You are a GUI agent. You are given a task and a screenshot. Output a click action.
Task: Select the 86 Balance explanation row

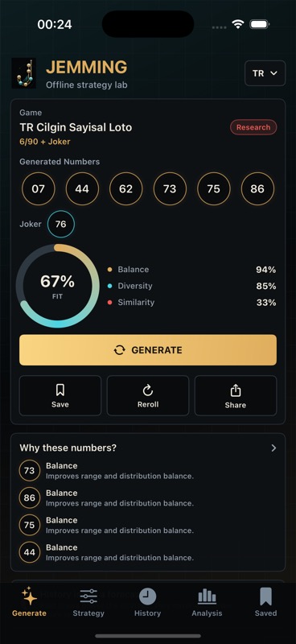(148, 497)
